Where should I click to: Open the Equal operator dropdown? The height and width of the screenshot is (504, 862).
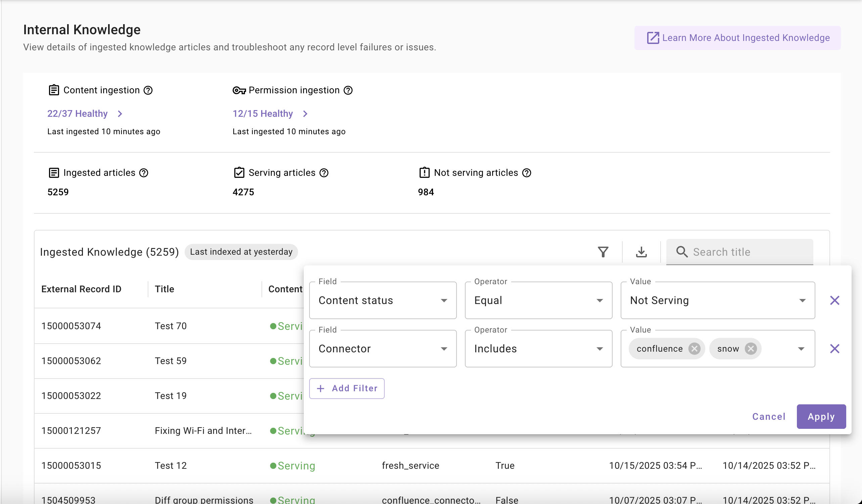click(538, 301)
